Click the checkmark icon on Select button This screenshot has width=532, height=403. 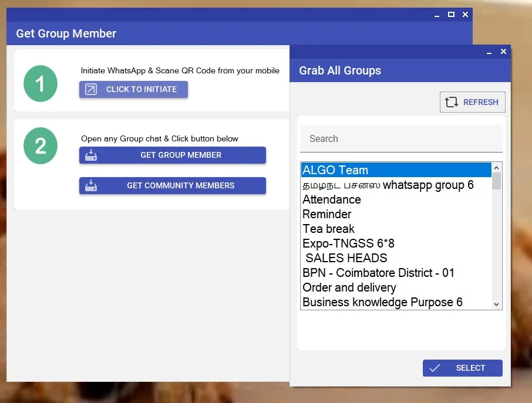[x=435, y=368]
